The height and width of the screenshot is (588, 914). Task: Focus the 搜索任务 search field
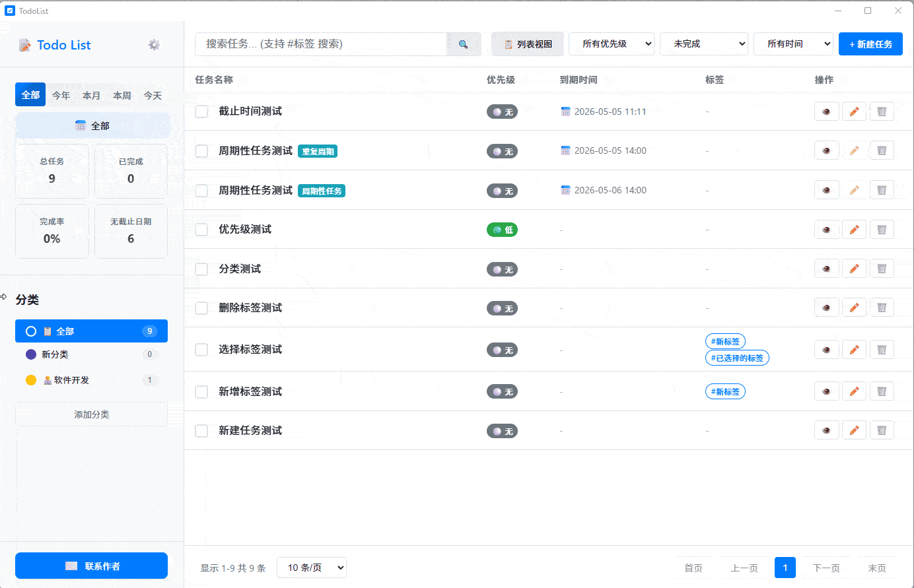coord(321,44)
